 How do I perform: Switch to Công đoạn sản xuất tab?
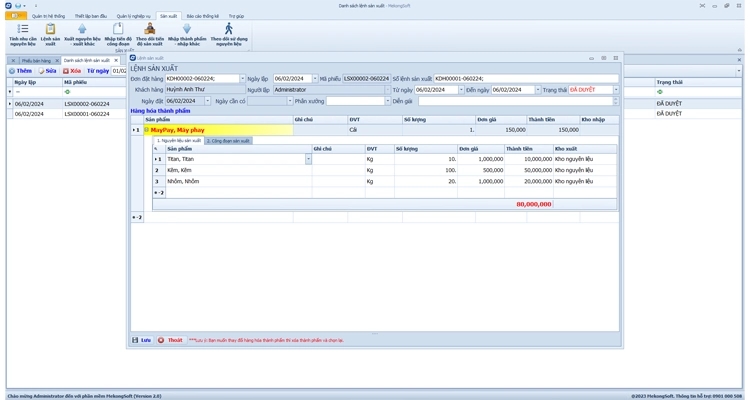229,141
